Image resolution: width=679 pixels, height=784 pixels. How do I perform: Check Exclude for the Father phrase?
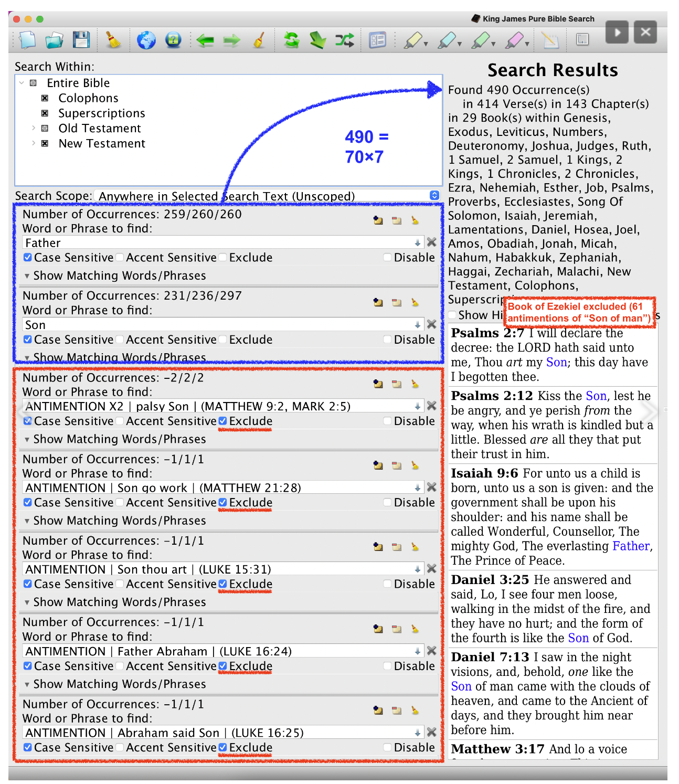222,257
